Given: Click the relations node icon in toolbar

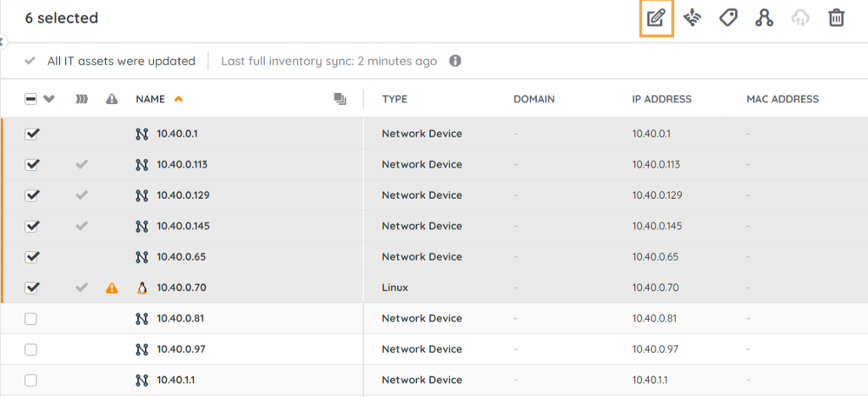Looking at the screenshot, I should click(764, 17).
